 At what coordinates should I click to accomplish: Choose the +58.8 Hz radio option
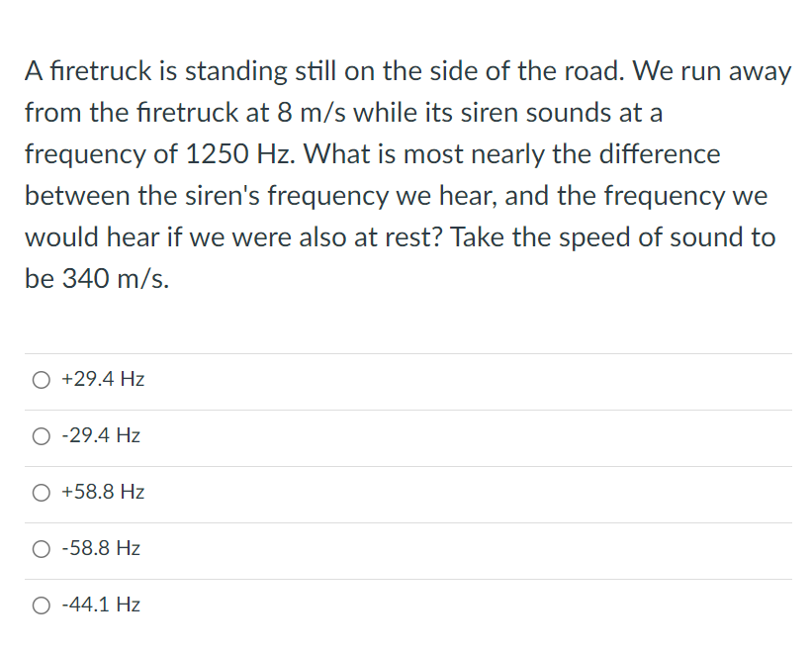tap(42, 492)
